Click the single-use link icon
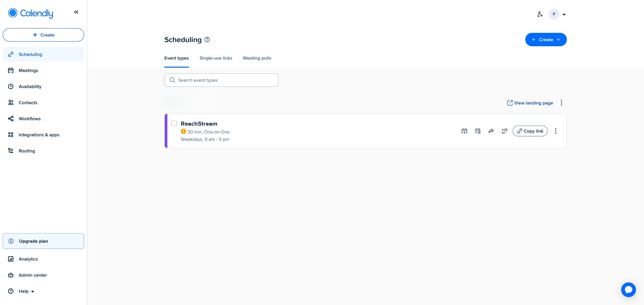The image size is (644, 305). coord(504,131)
